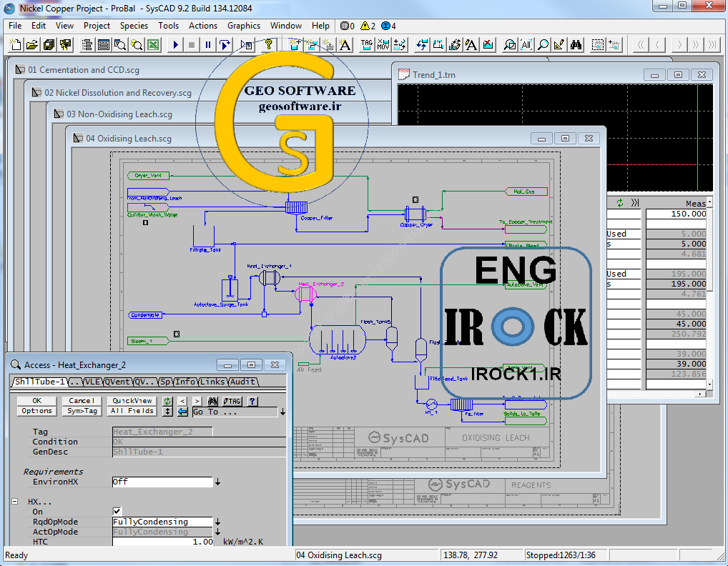Open the Go To dropdown arrow
This screenshot has width=728, height=566.
282,412
